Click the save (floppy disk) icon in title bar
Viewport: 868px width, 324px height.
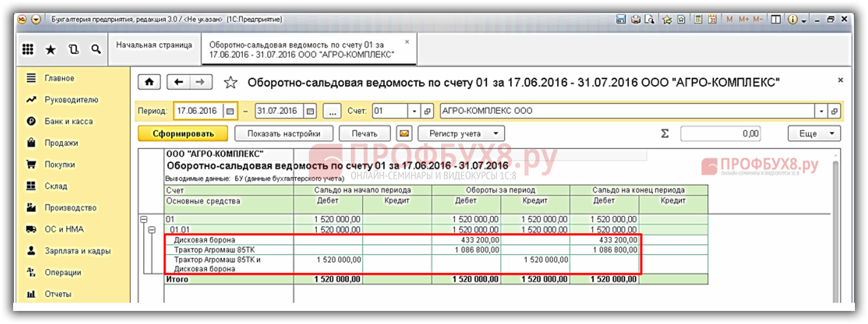click(x=621, y=20)
